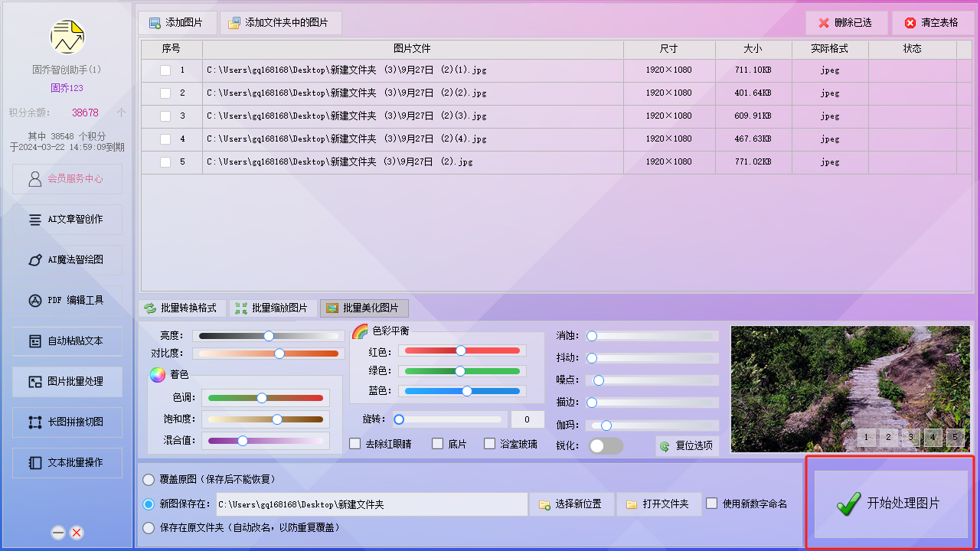Screen dimensions: 980x551
Task: Click 选择新位置 button
Action: (571, 504)
